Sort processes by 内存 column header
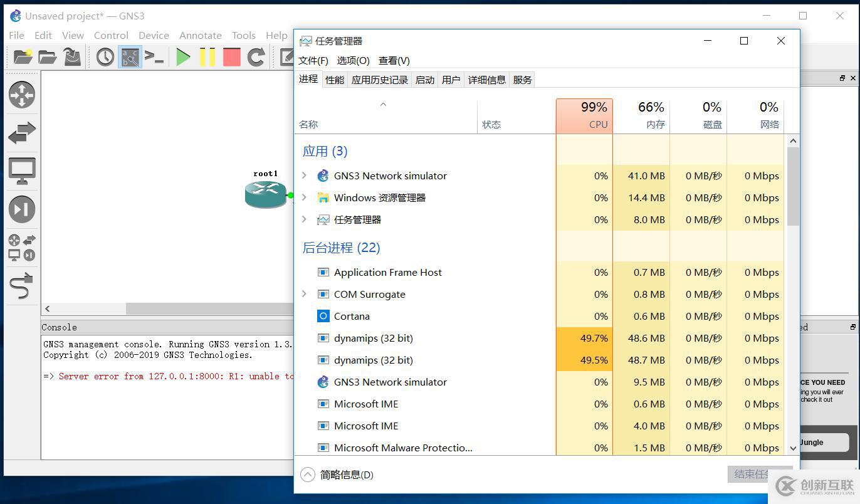Image resolution: width=860 pixels, height=504 pixels. pos(641,116)
